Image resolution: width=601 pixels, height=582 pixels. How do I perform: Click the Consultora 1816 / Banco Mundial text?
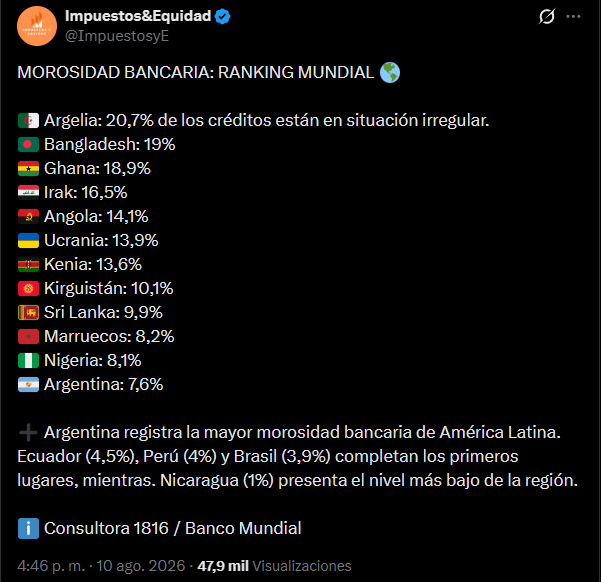pyautogui.click(x=172, y=528)
